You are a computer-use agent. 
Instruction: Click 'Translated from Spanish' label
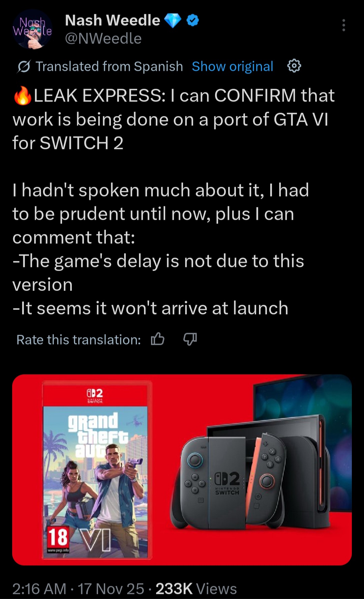click(x=109, y=66)
